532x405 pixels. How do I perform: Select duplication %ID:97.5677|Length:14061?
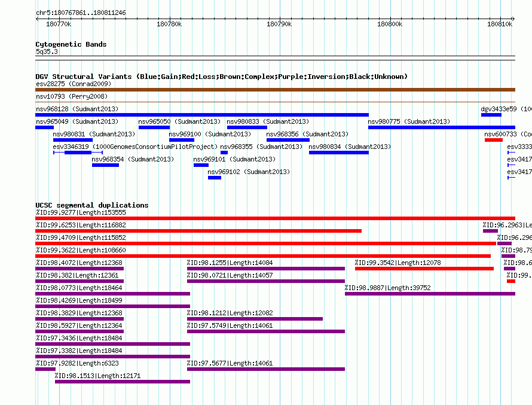click(266, 369)
